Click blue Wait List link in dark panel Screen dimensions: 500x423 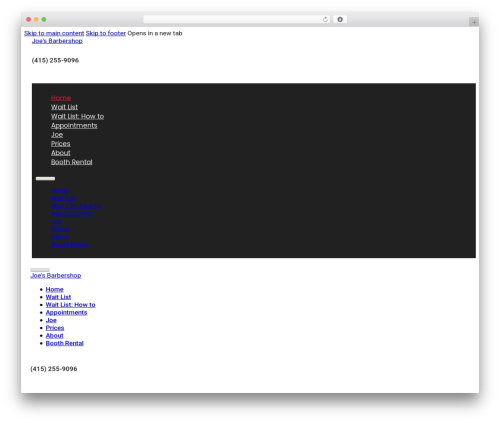[63, 198]
